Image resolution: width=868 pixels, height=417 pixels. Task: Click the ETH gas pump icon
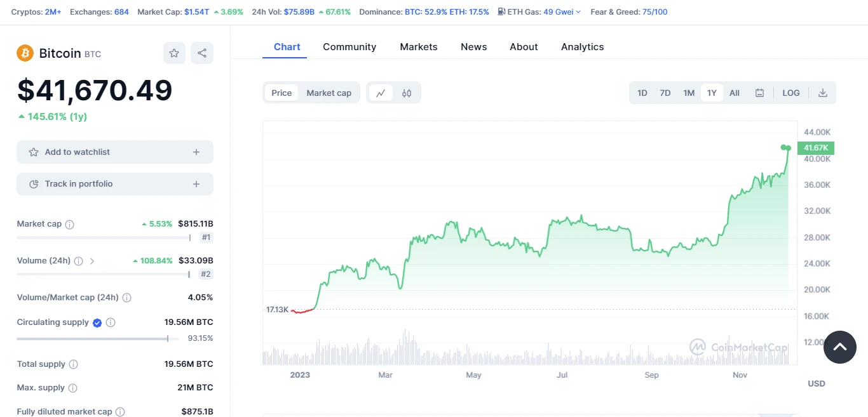click(501, 11)
